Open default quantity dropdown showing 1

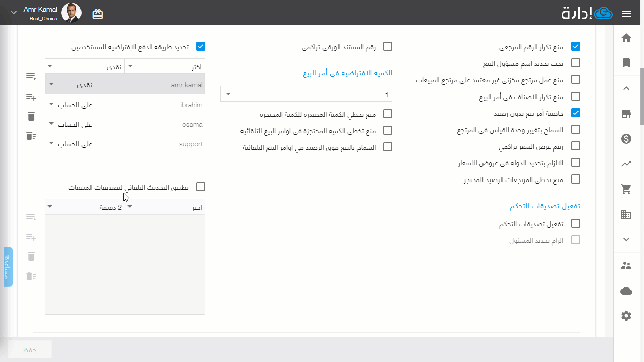(x=306, y=94)
